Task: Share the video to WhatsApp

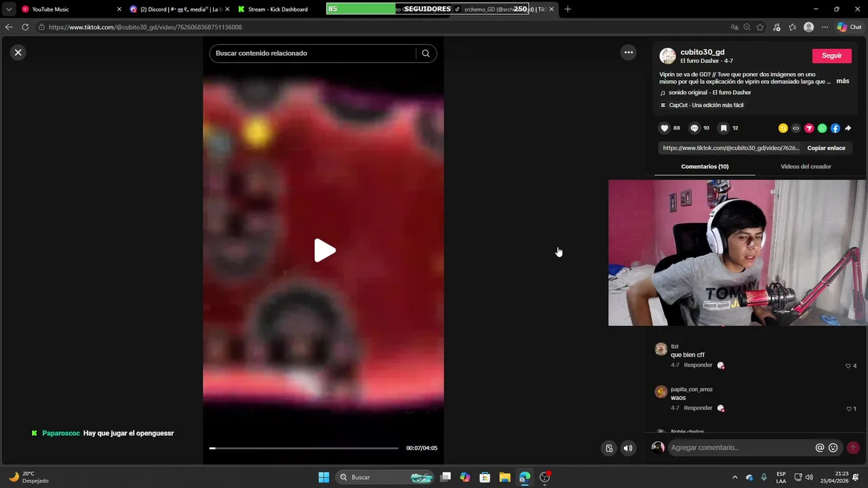Action: pos(822,128)
